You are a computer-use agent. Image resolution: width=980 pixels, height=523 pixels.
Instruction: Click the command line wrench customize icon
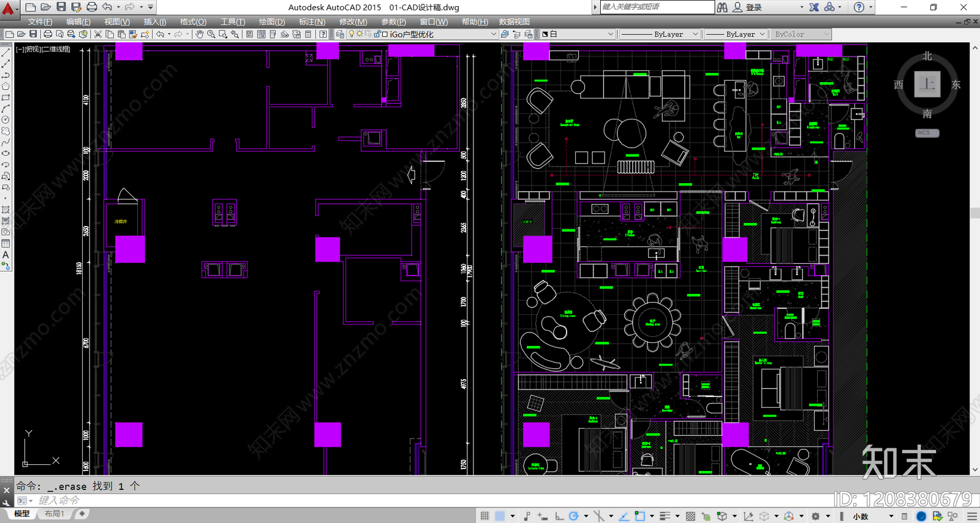click(x=6, y=502)
